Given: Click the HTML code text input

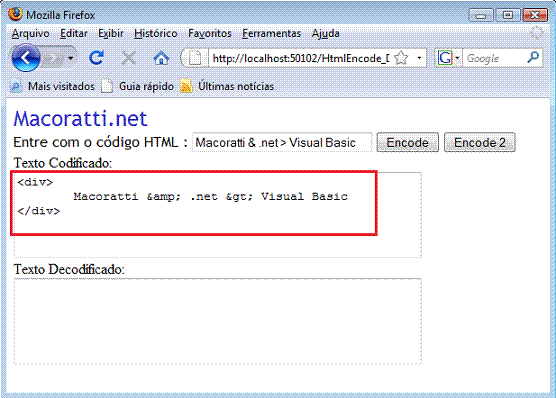Looking at the screenshot, I should [x=282, y=142].
